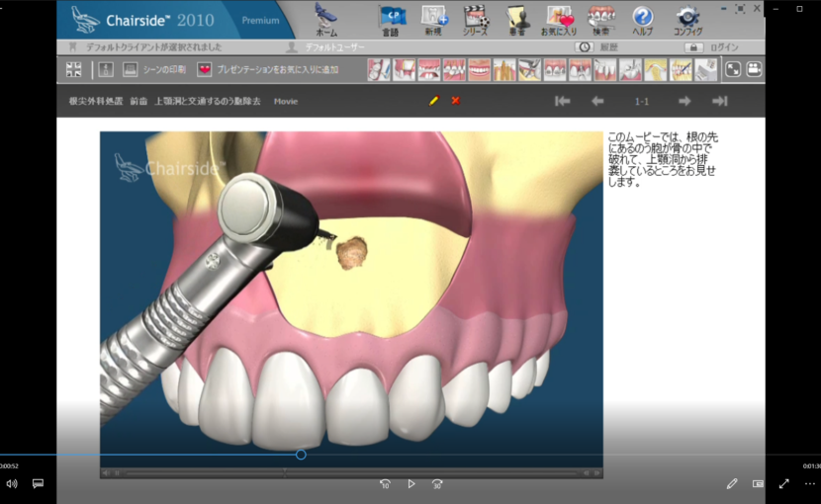Jump to the last scene arrow
Viewport: 821px width, 504px height.
[x=720, y=101]
